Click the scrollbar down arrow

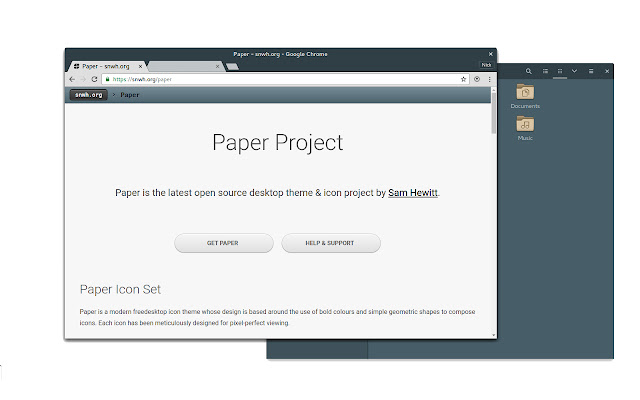point(493,335)
